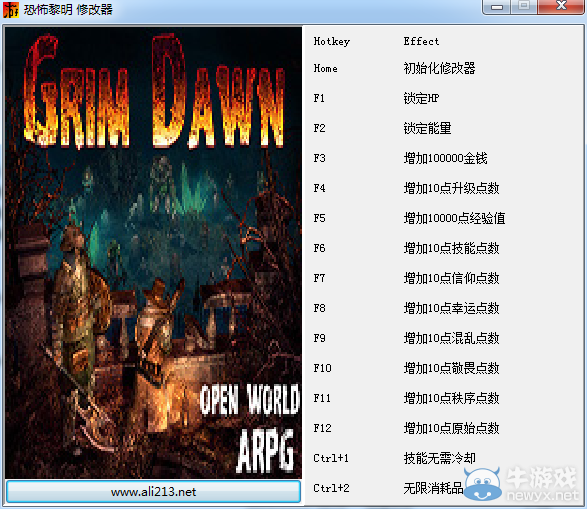
Task: Click the F3 add 100000 money entry
Action: 445,158
